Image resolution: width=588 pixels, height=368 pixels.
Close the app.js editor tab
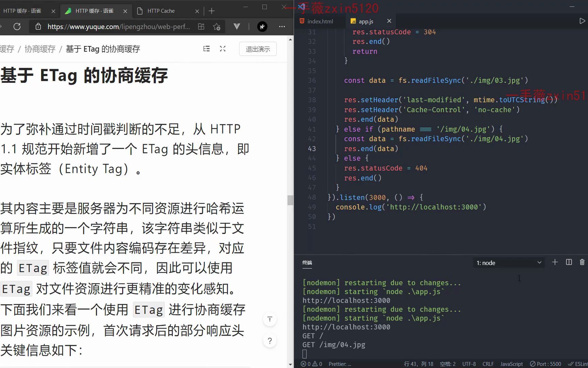(389, 21)
